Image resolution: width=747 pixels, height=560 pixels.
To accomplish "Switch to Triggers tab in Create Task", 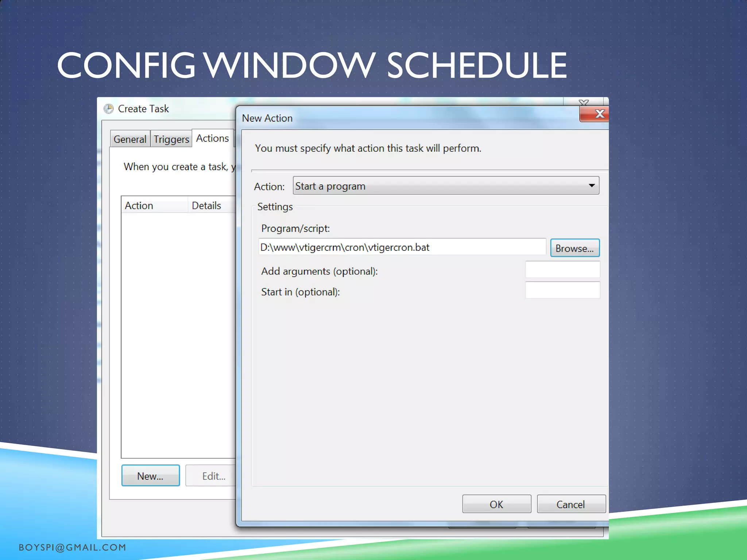I will click(171, 139).
